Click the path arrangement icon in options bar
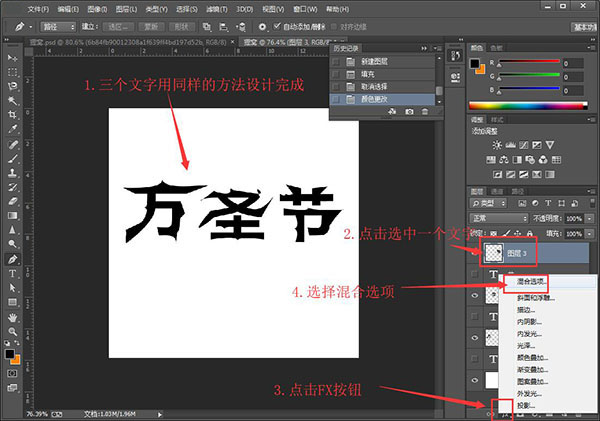600x421 pixels. tap(241, 27)
